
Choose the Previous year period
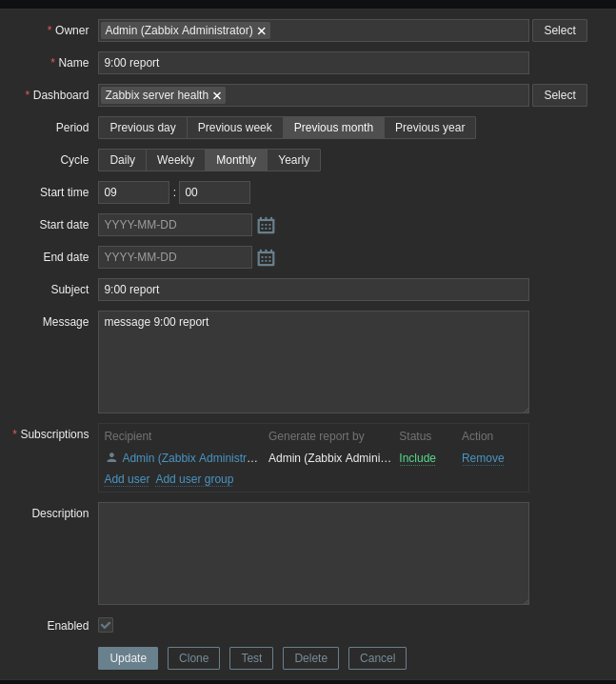429,128
